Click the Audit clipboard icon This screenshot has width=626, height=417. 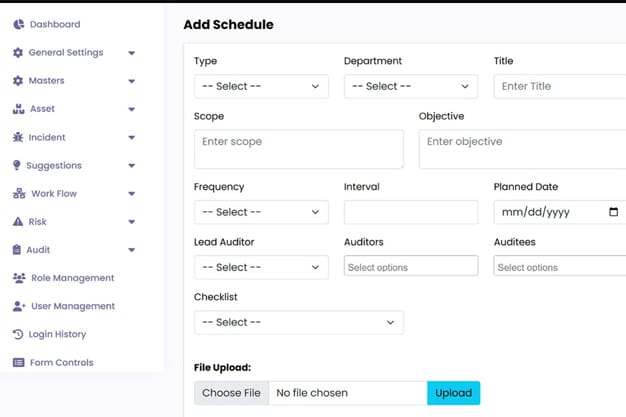[x=17, y=250]
